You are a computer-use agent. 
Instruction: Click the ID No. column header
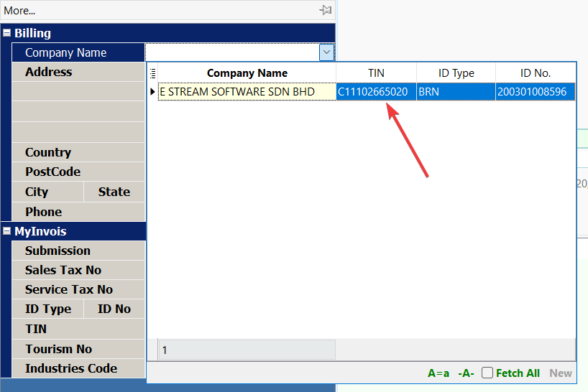click(x=535, y=73)
